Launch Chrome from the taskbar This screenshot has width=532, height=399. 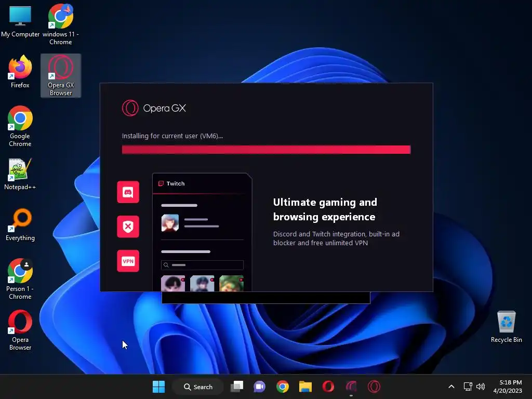282,387
